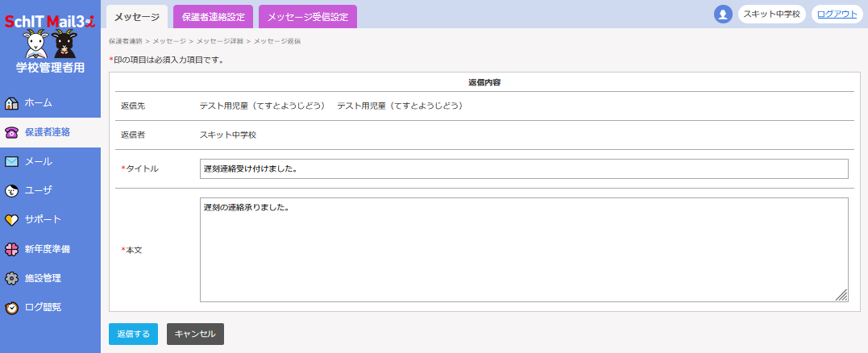Click the face icon for ユーザ
Screen dimensions: 868x353
12,191
